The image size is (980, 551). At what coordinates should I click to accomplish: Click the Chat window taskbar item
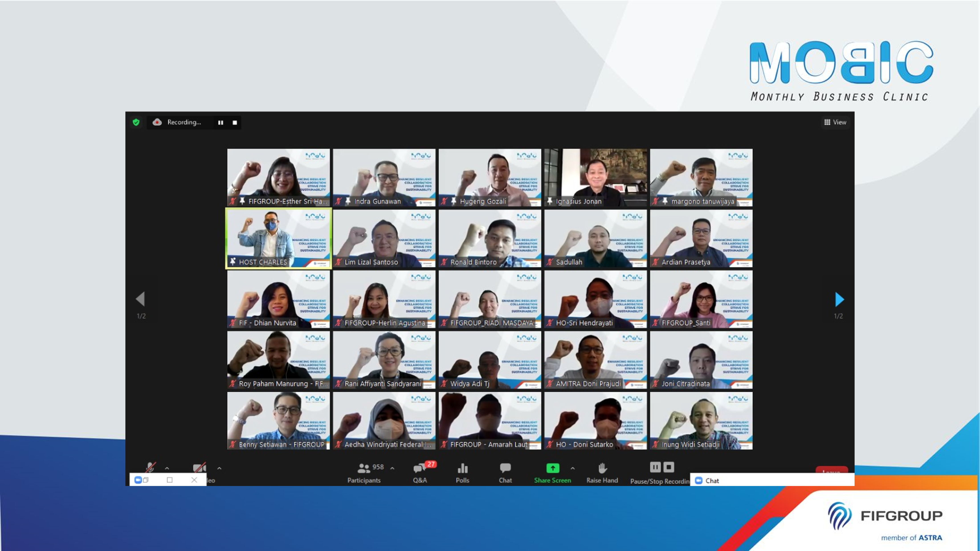point(772,480)
